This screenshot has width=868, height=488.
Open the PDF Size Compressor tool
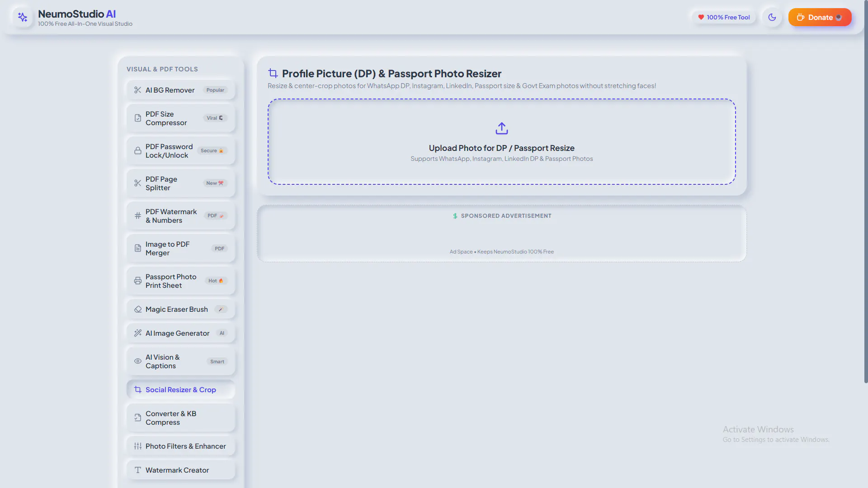181,118
